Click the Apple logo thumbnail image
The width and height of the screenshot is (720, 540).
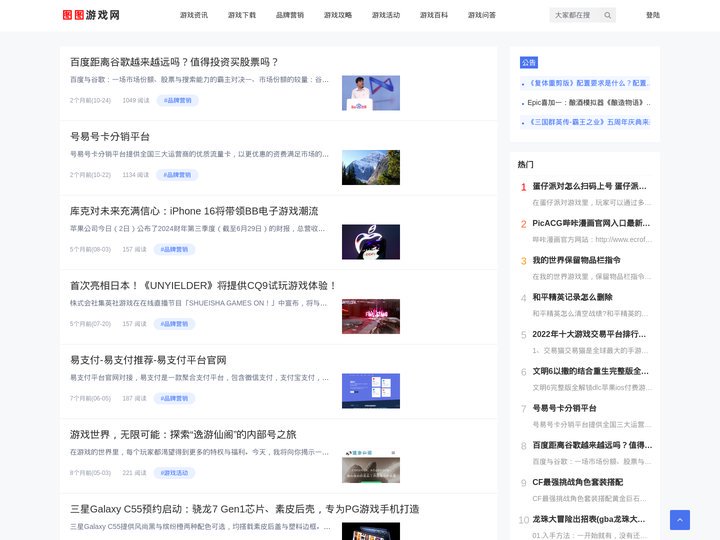pyautogui.click(x=371, y=242)
